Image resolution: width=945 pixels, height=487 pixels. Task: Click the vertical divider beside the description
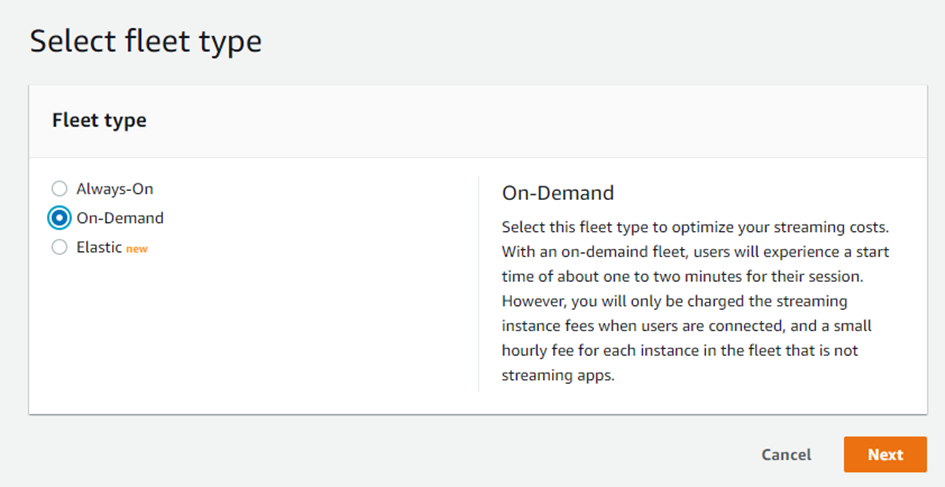[478, 285]
